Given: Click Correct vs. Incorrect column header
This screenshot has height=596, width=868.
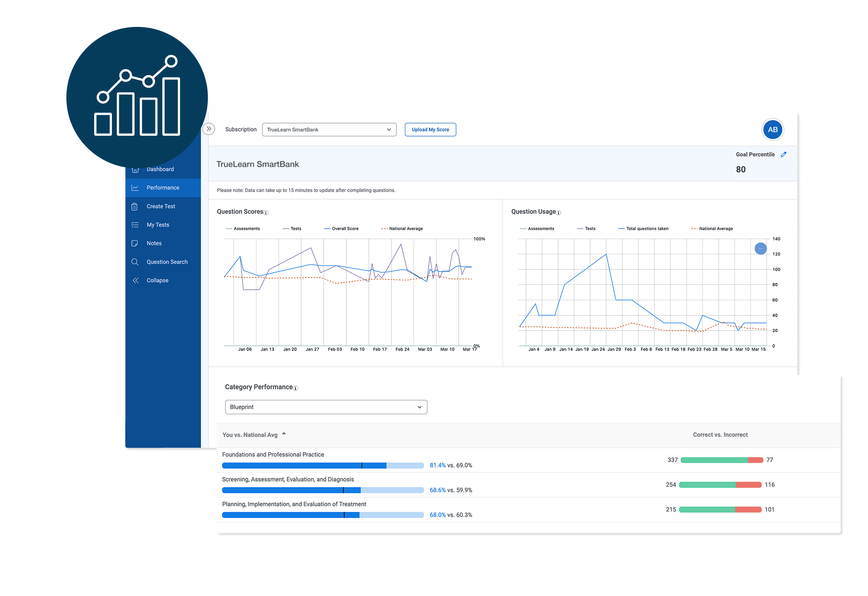Looking at the screenshot, I should [720, 435].
